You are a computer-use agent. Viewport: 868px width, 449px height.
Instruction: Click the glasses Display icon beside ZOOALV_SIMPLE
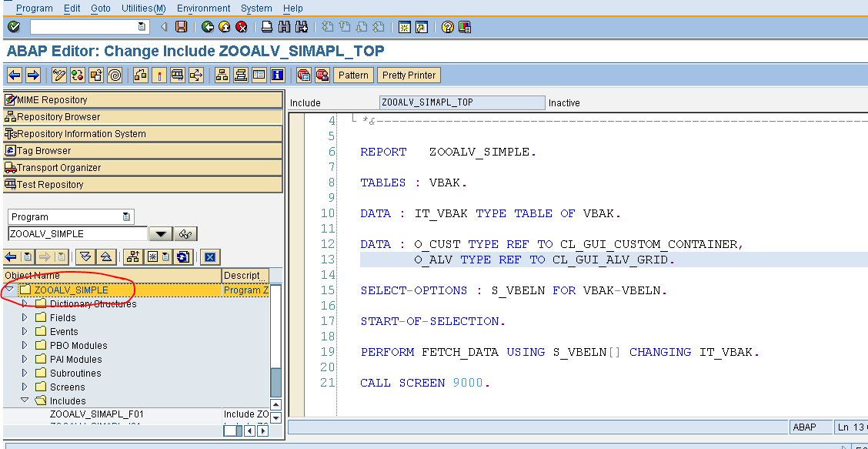click(185, 233)
